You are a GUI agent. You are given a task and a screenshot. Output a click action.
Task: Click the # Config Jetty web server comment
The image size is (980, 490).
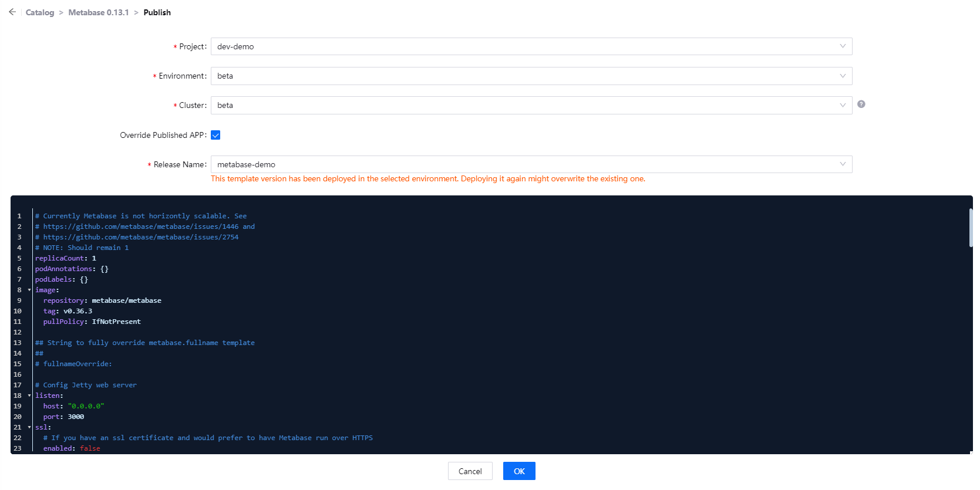click(86, 385)
